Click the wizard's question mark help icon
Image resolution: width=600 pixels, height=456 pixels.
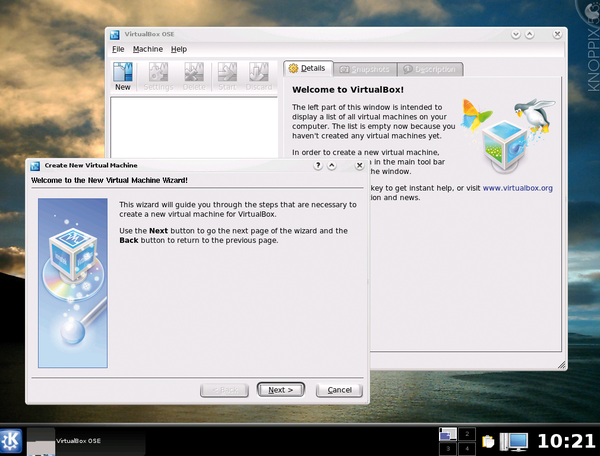[318, 165]
